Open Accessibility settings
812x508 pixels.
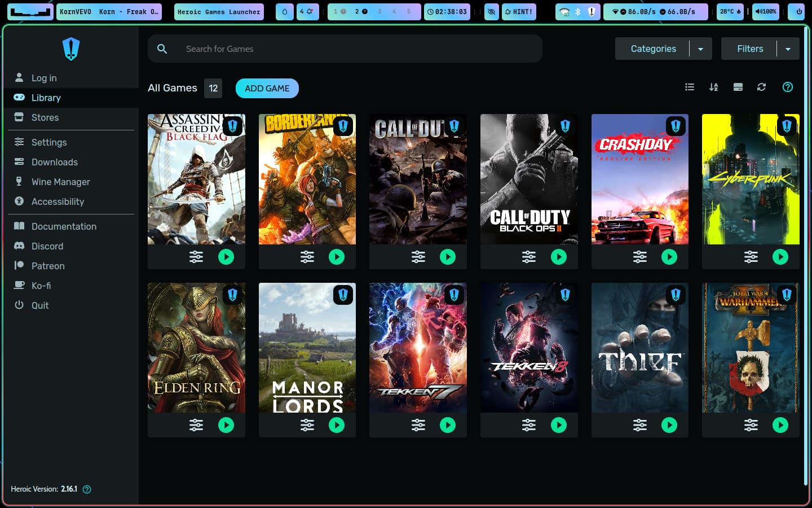(71, 202)
